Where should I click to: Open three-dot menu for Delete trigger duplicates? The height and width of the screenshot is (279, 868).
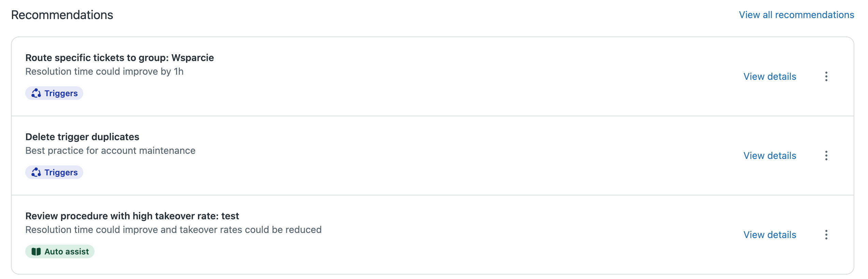click(x=826, y=156)
